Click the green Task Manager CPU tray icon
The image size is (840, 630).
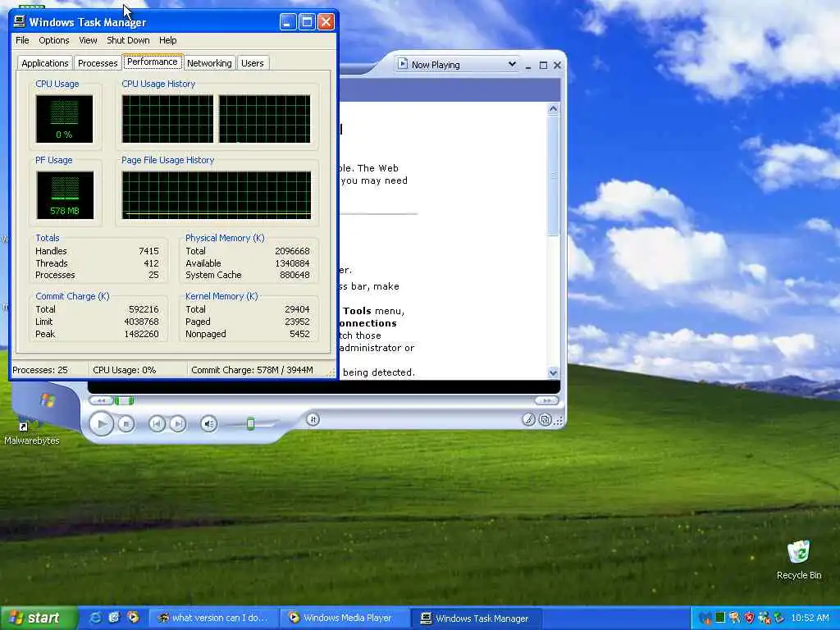[x=720, y=618]
